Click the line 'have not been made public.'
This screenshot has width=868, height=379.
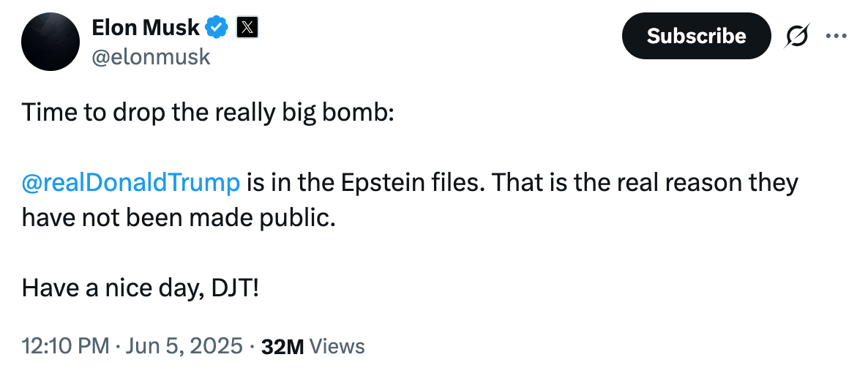(179, 218)
